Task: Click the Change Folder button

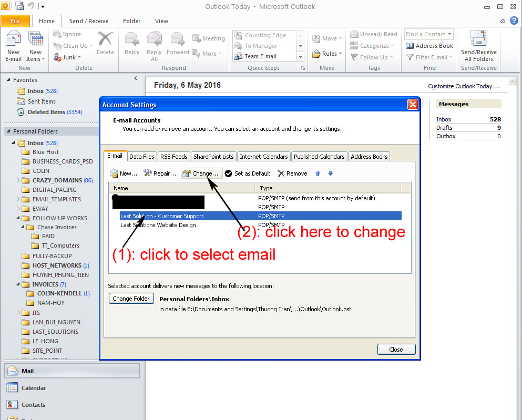Action: [x=131, y=299]
